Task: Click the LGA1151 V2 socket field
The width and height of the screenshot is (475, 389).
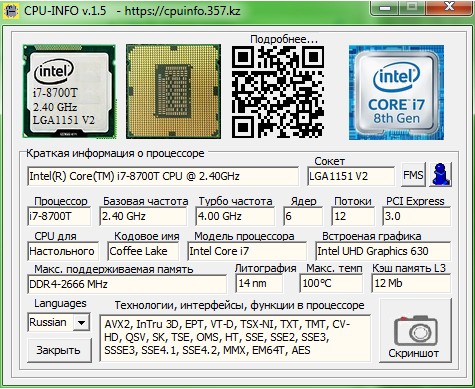Action: coord(351,176)
